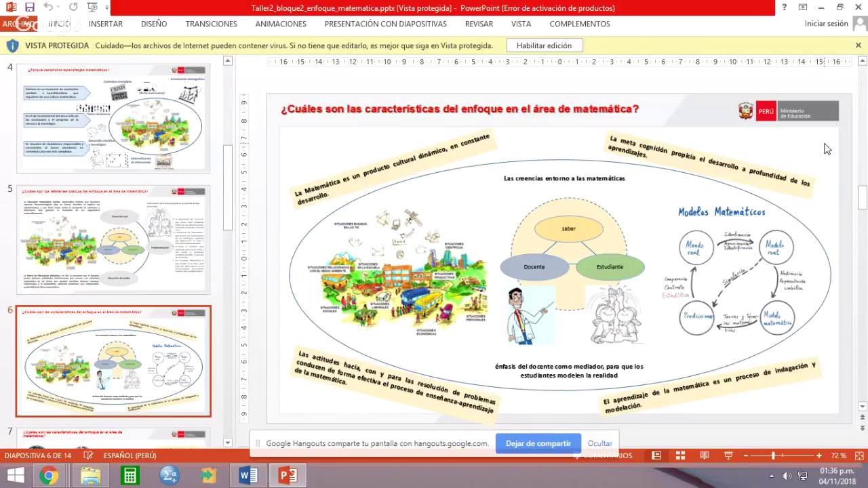Open the INSERTAR ribbon tab
This screenshot has height=488, width=868.
106,24
